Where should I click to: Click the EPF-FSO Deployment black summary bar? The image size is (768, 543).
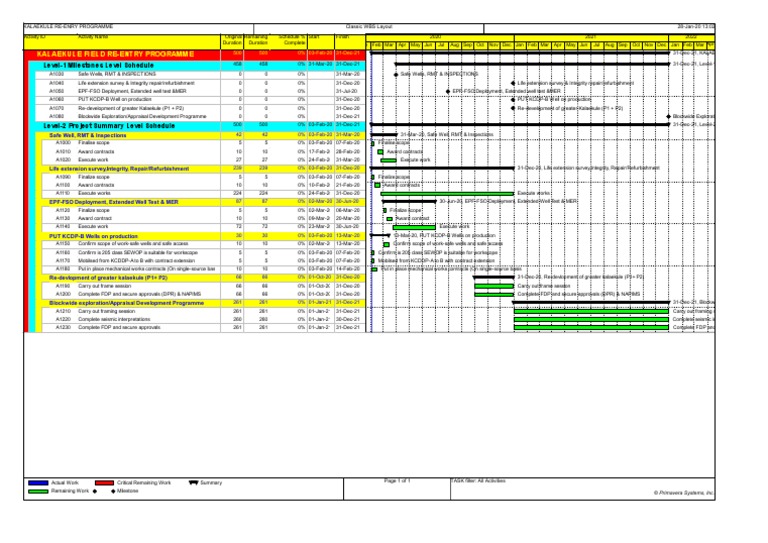(409, 201)
